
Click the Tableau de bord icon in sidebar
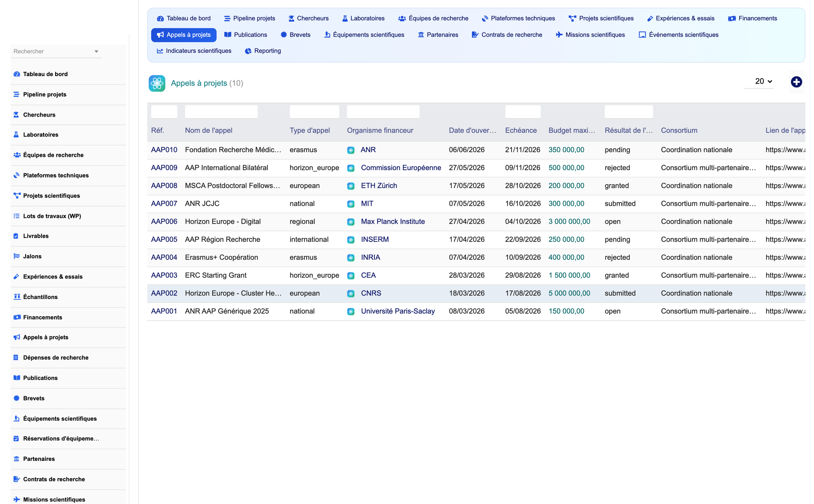click(17, 74)
